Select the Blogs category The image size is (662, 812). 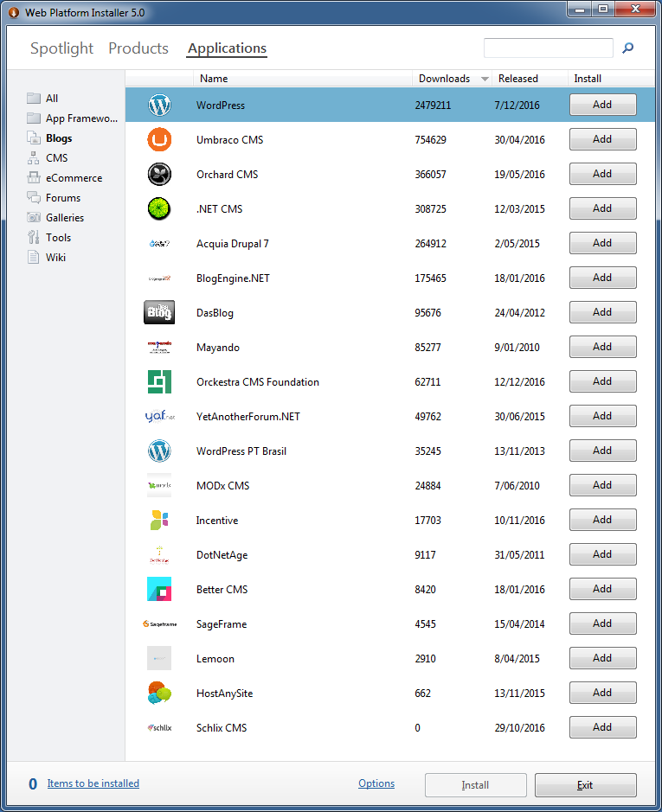(x=59, y=138)
